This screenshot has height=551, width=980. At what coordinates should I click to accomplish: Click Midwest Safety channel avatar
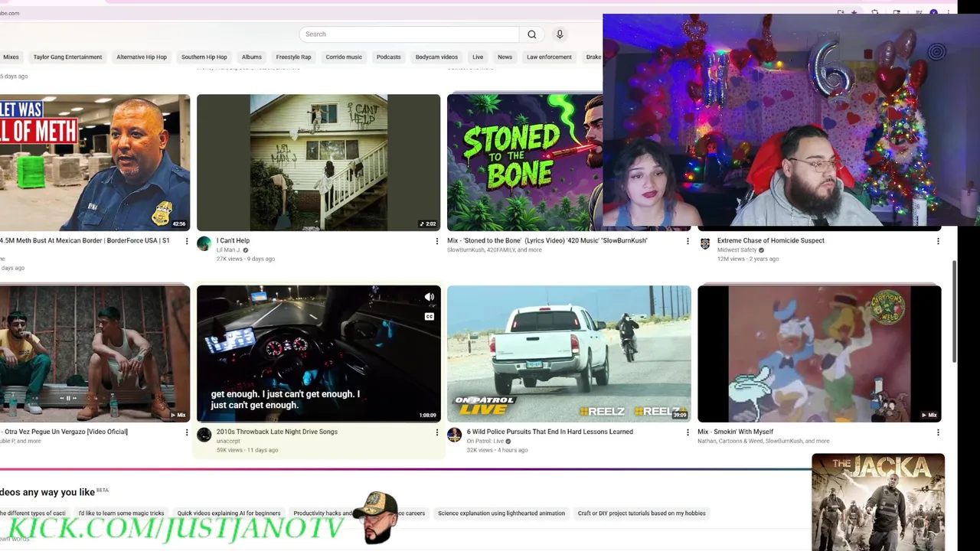[704, 243]
